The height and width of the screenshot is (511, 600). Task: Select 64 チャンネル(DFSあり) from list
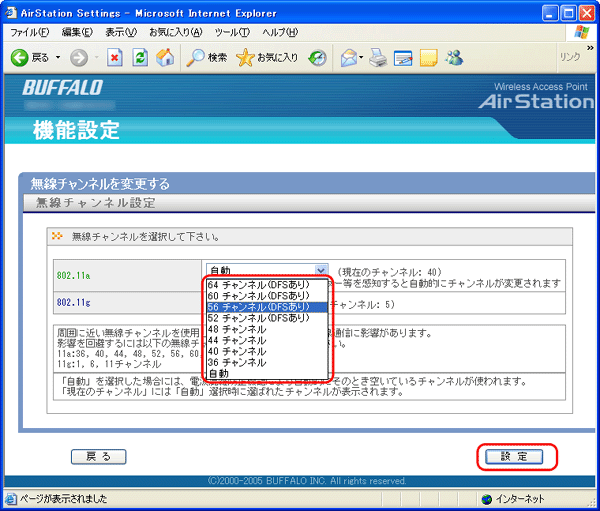259,284
